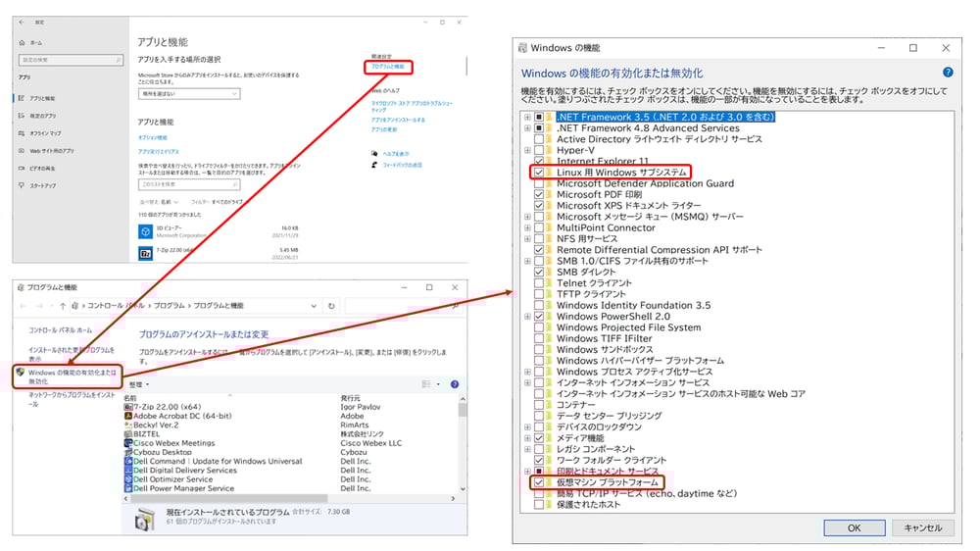Screen dimensions: 980x551
Task: Click the アプリと機能 sidebar icon in Settings
Action: [x=22, y=98]
